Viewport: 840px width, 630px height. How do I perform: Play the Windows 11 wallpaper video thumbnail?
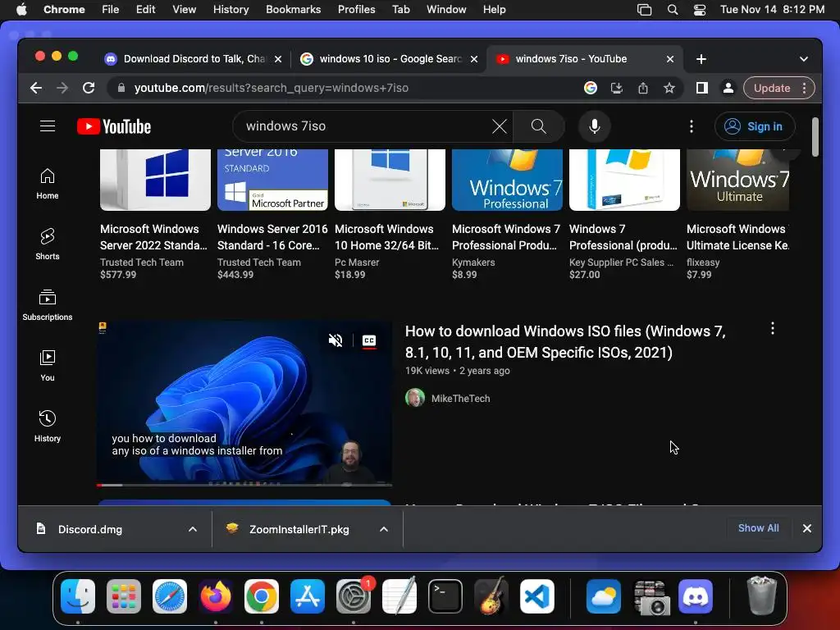(244, 403)
